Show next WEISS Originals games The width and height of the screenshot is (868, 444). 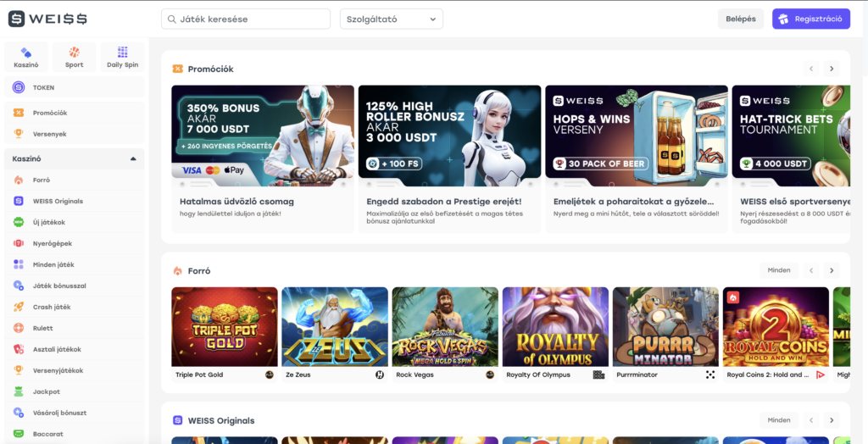(832, 420)
